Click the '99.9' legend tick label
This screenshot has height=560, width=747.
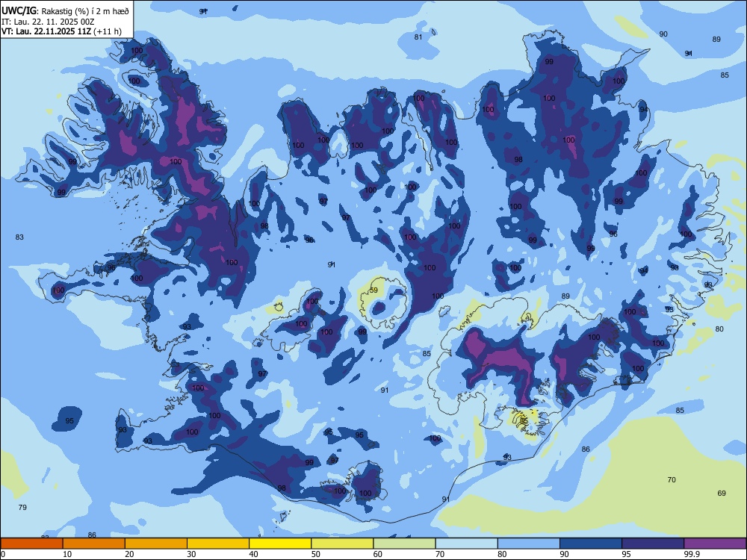tap(692, 554)
